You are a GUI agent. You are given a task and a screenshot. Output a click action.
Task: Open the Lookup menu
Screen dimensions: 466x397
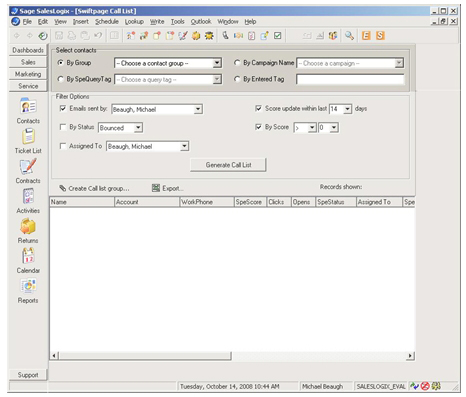[x=134, y=22]
